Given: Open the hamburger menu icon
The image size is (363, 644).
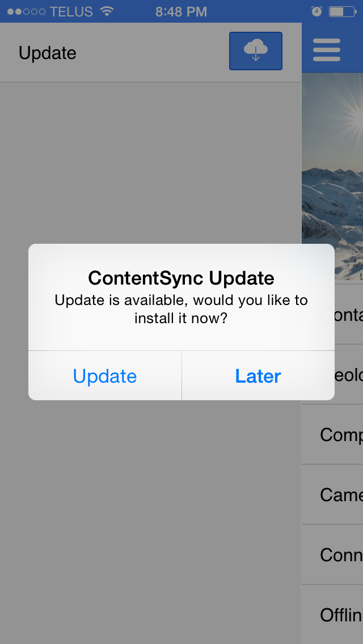Looking at the screenshot, I should 326,50.
